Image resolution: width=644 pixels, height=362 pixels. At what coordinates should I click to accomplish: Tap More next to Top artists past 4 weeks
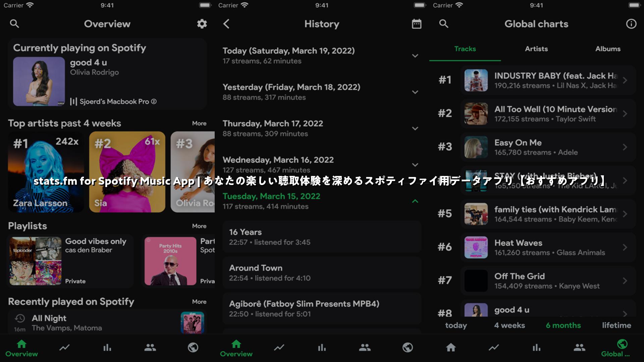[x=199, y=123]
